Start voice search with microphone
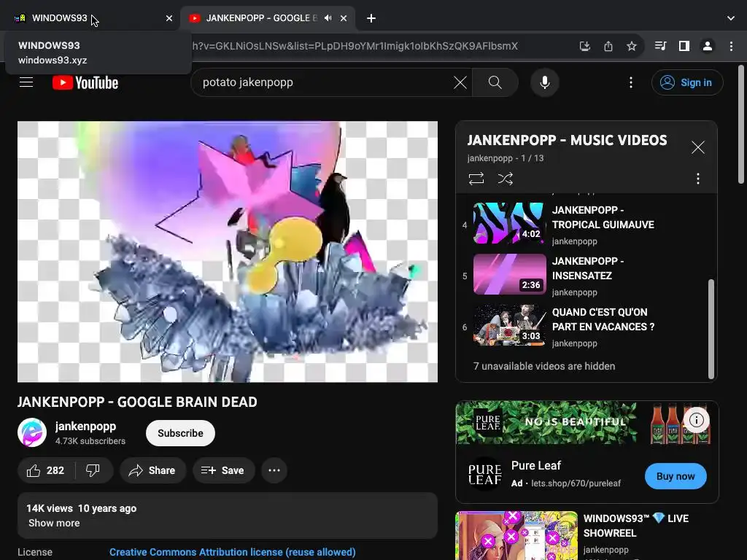The width and height of the screenshot is (747, 560). click(x=544, y=82)
